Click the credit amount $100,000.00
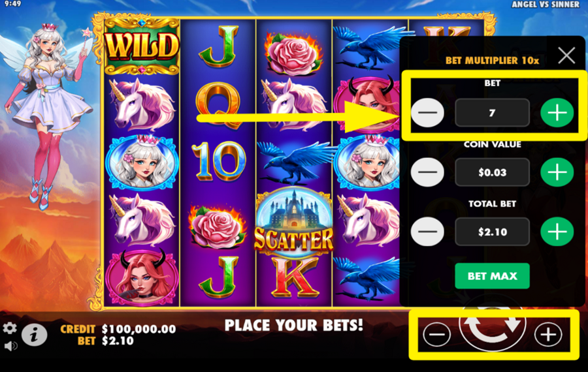The width and height of the screenshot is (588, 372). coord(139,329)
